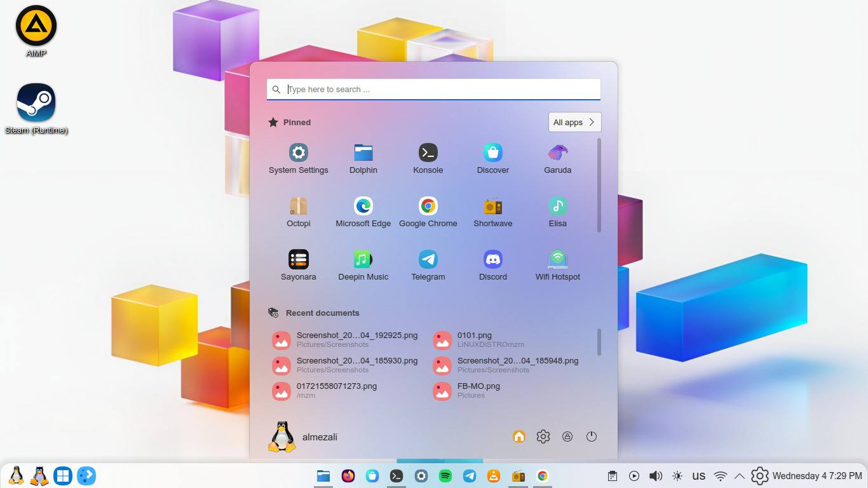Launch the Garuda pinned app

click(557, 159)
